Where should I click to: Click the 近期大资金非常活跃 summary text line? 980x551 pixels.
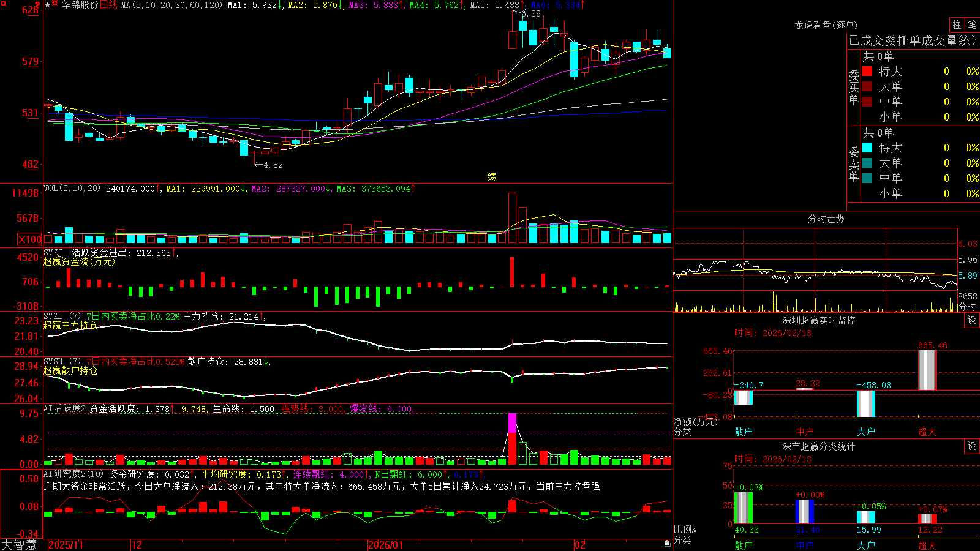pyautogui.click(x=322, y=486)
